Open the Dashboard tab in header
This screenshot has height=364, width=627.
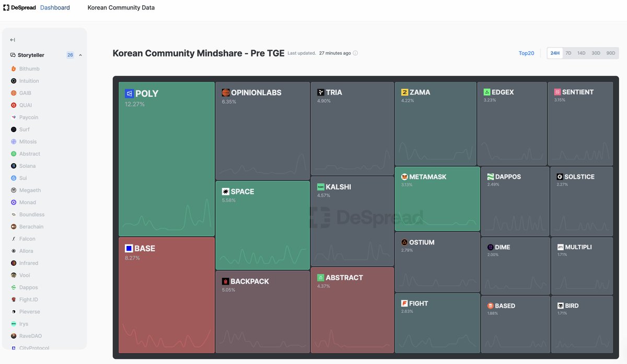tap(55, 8)
